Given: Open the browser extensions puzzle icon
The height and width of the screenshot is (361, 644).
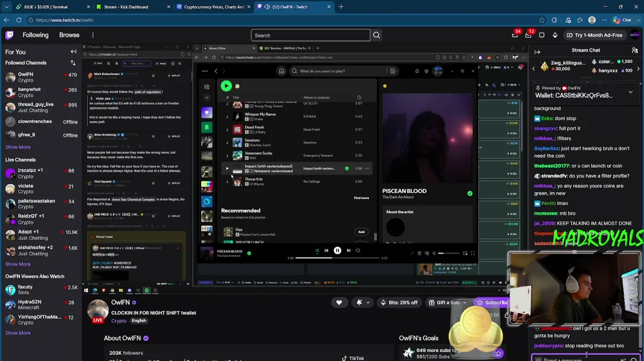Looking at the screenshot, I should pos(554,20).
